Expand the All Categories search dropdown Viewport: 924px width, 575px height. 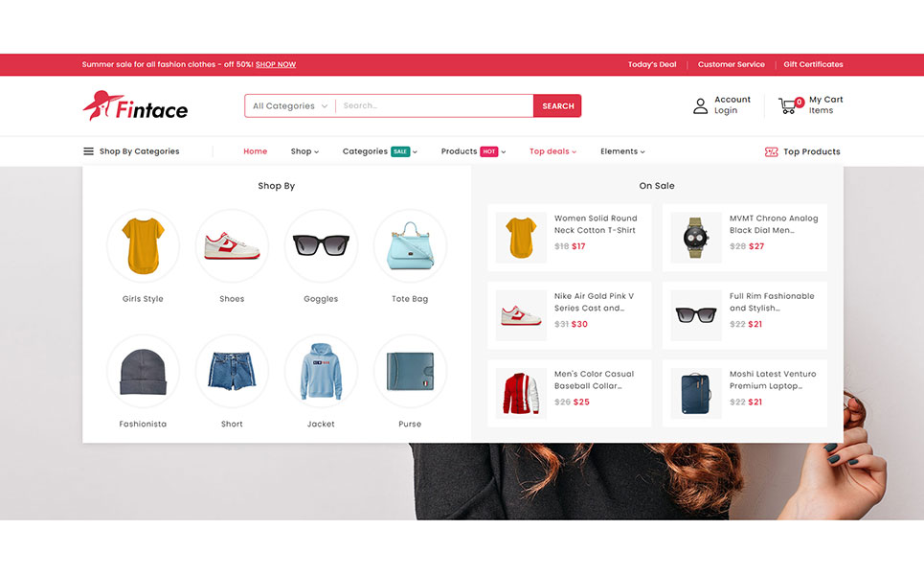pos(290,106)
